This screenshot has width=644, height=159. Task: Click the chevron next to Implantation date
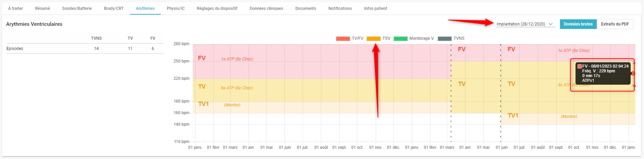click(550, 24)
